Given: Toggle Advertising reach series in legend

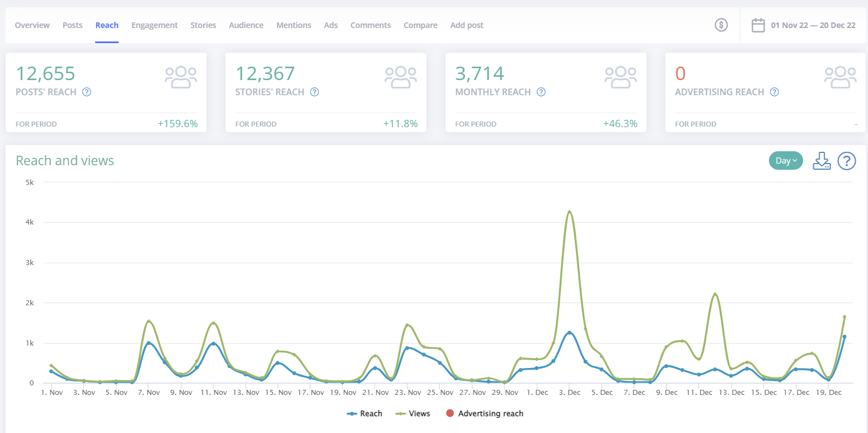Looking at the screenshot, I should pyautogui.click(x=485, y=413).
